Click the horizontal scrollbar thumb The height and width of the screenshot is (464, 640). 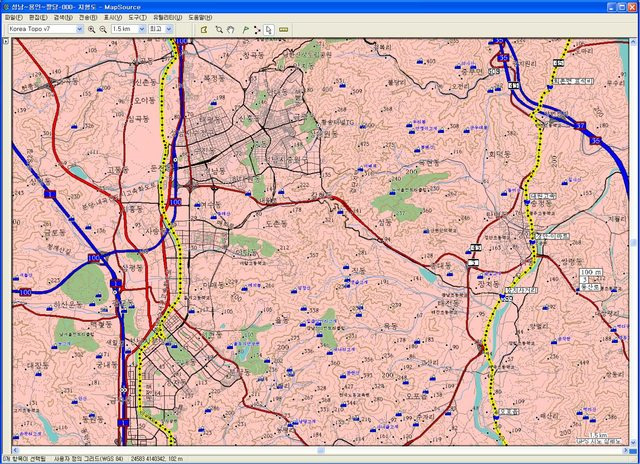click(321, 450)
